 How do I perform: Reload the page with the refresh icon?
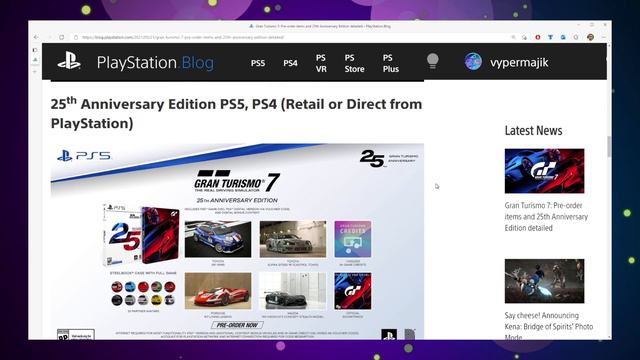click(x=62, y=37)
